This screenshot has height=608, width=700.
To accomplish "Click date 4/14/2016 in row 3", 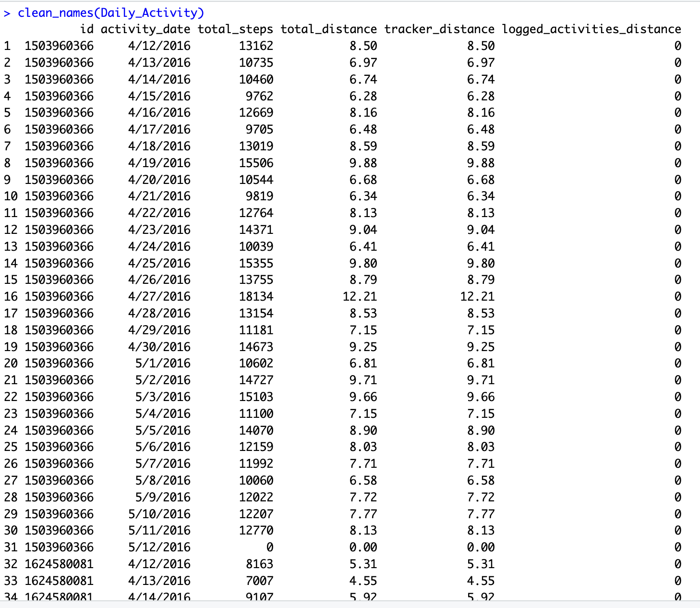I will 159,80.
